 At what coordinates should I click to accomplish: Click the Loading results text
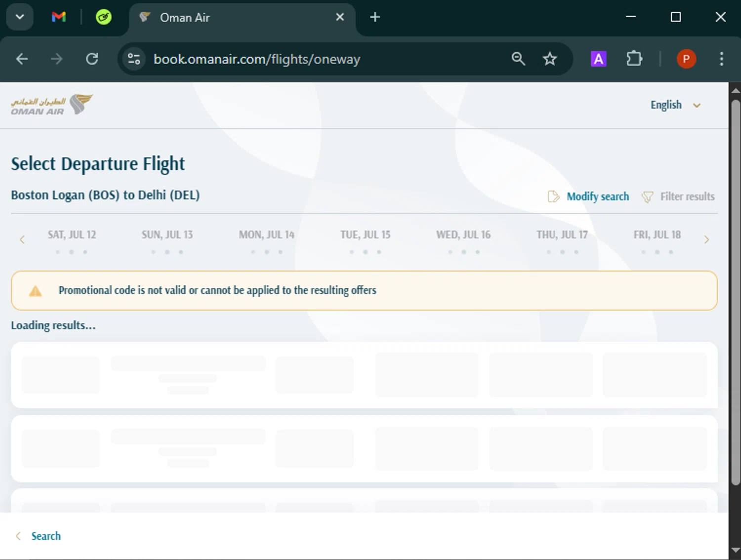[53, 325]
